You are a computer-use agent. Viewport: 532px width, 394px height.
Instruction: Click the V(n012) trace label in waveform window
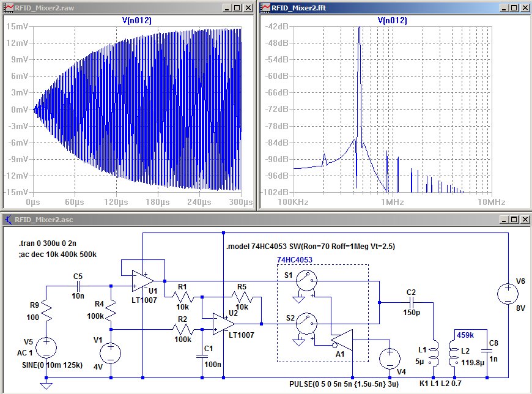point(137,20)
